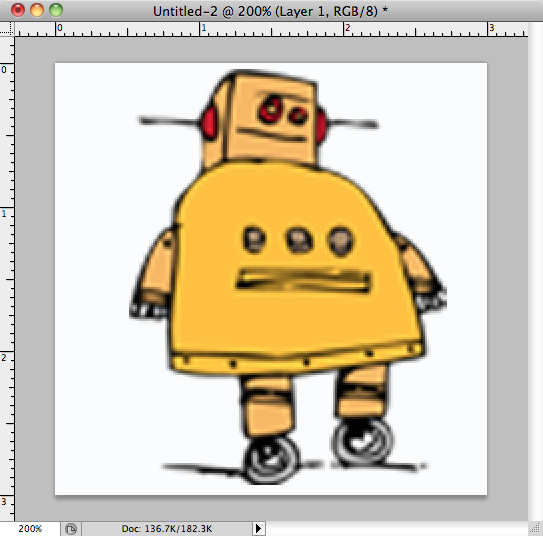
Task: Click the robot canvas image
Action: tap(271, 279)
